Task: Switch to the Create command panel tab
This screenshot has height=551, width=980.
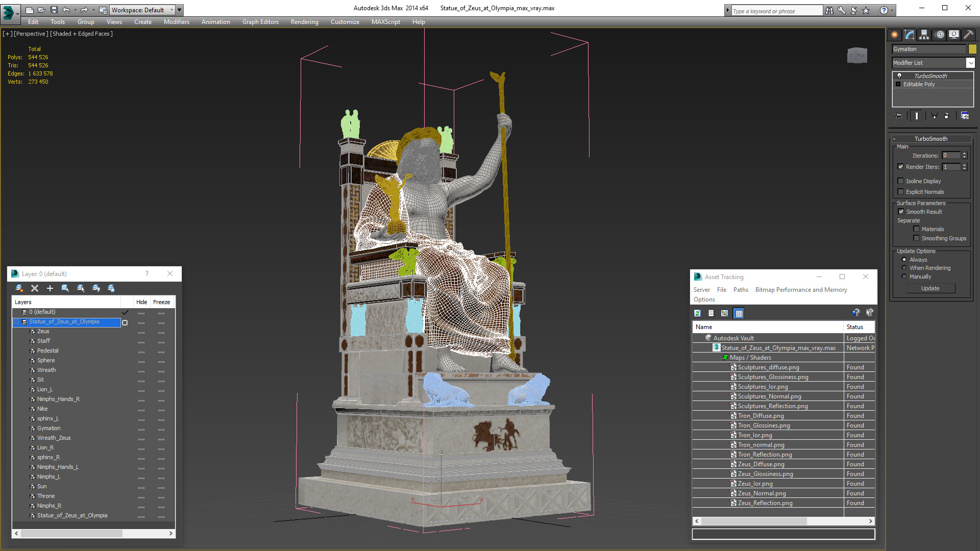Action: click(895, 35)
